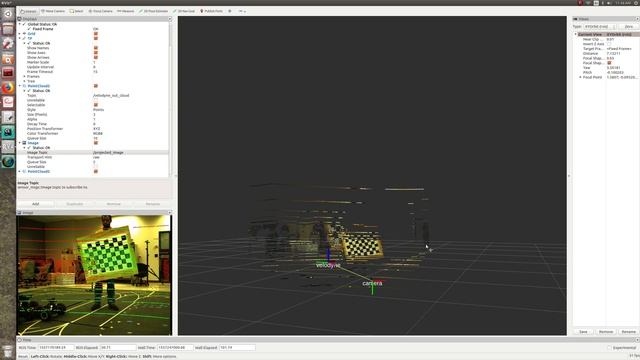
Task: Click the Save view button
Action: pyautogui.click(x=583, y=332)
